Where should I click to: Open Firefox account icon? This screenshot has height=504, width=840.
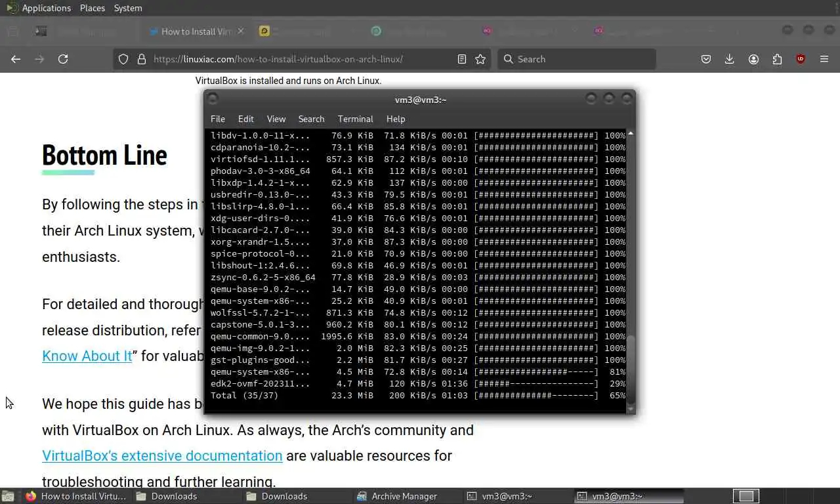[x=753, y=59]
